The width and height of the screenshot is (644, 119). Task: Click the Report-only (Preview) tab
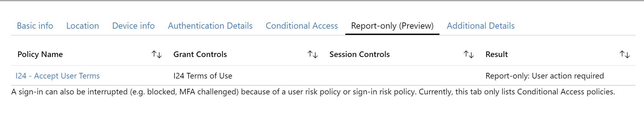[392, 26]
